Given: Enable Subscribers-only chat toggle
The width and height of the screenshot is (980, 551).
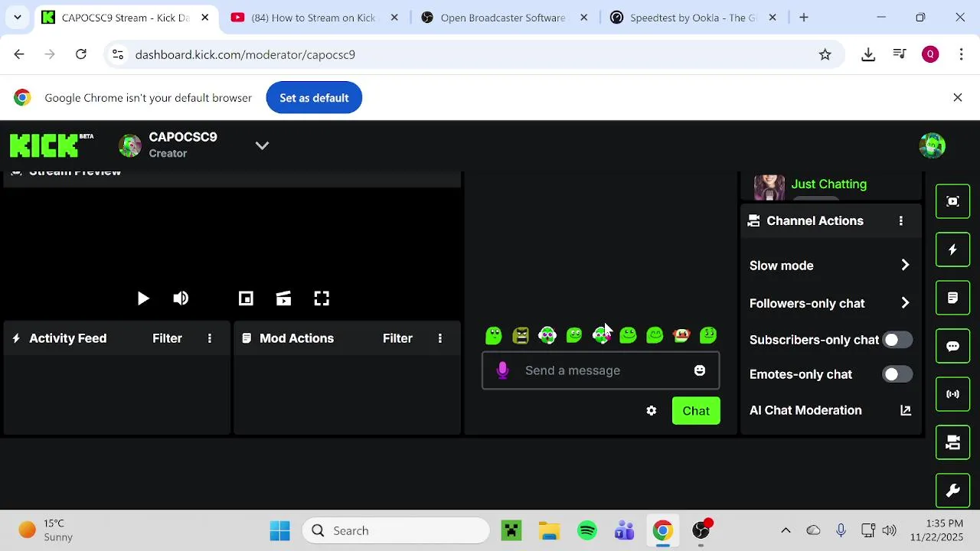Looking at the screenshot, I should tap(897, 340).
